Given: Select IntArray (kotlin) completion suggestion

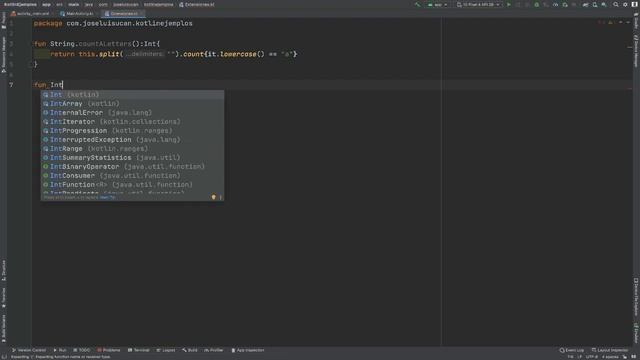Looking at the screenshot, I should (132, 104).
